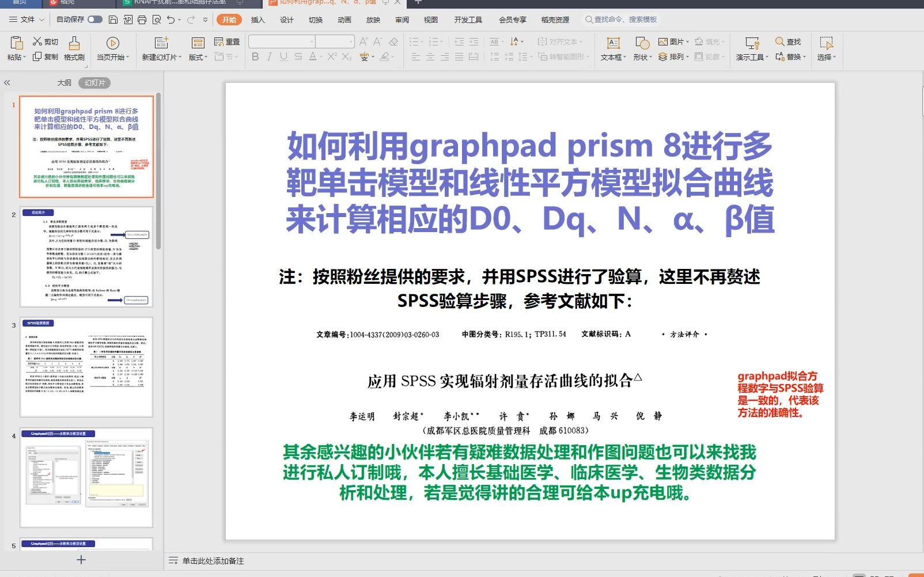Click the Superscript X² icon
The height and width of the screenshot is (577, 924).
tap(332, 56)
